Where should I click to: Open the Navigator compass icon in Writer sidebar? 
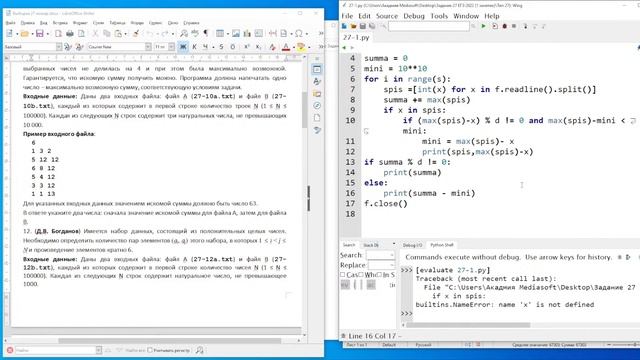(x=317, y=106)
